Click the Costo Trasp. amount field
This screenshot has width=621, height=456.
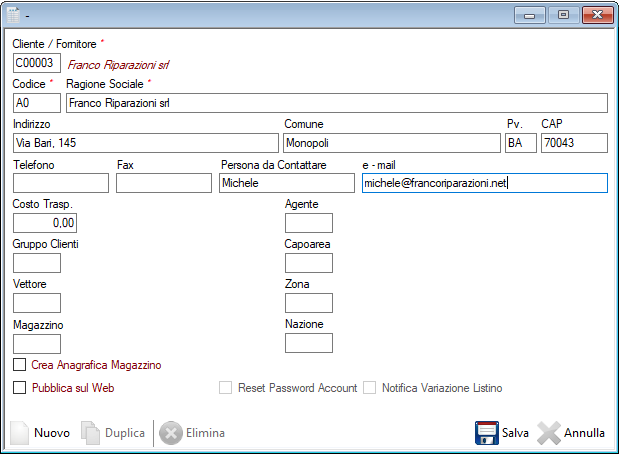pyautogui.click(x=45, y=223)
